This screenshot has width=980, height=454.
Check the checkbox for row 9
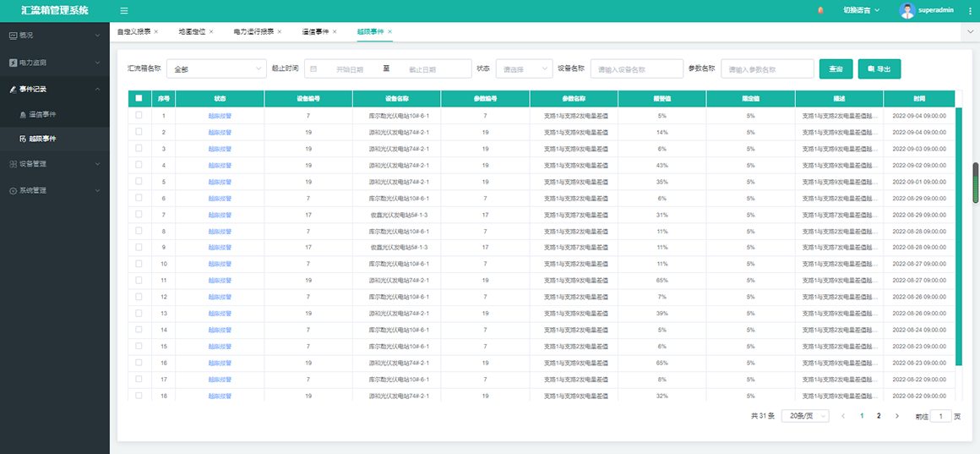click(139, 247)
